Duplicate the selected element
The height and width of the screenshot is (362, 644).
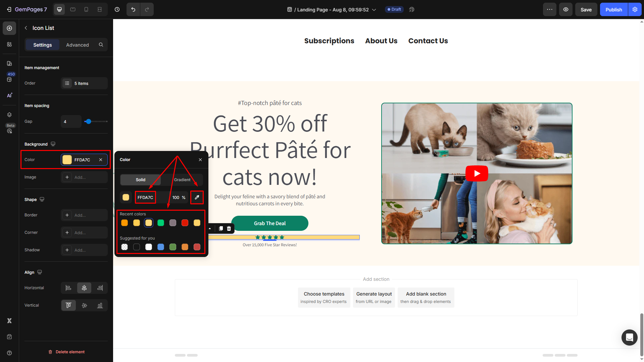(221, 228)
